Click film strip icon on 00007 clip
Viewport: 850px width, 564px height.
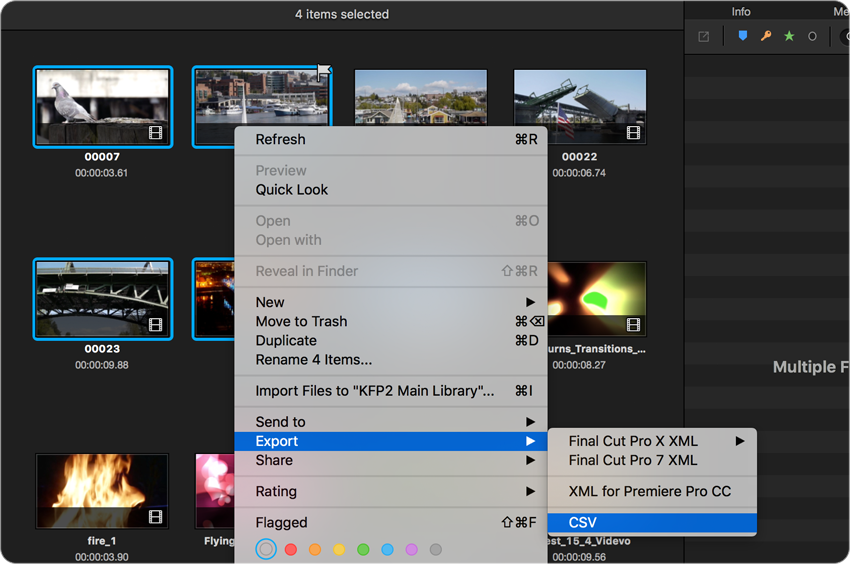point(156,133)
